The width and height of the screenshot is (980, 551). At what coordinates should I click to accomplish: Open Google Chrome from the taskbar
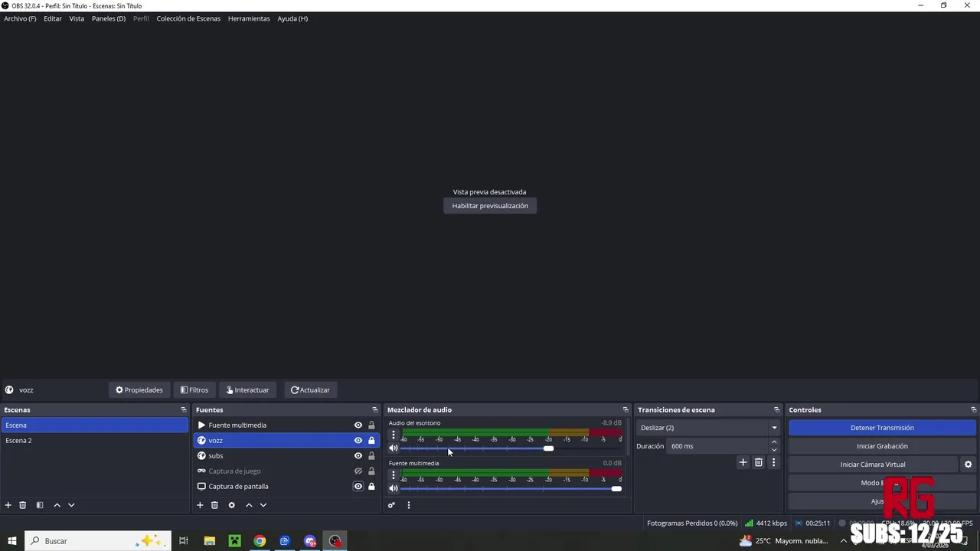(260, 541)
